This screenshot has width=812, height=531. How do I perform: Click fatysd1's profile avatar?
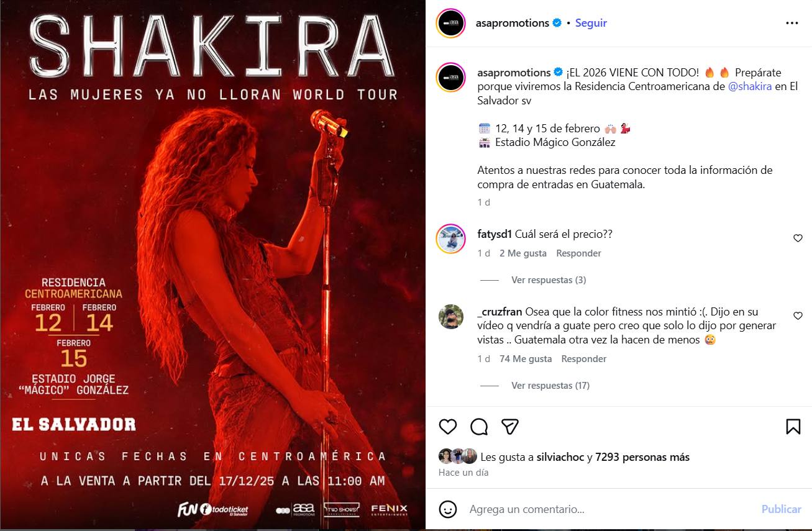[451, 238]
